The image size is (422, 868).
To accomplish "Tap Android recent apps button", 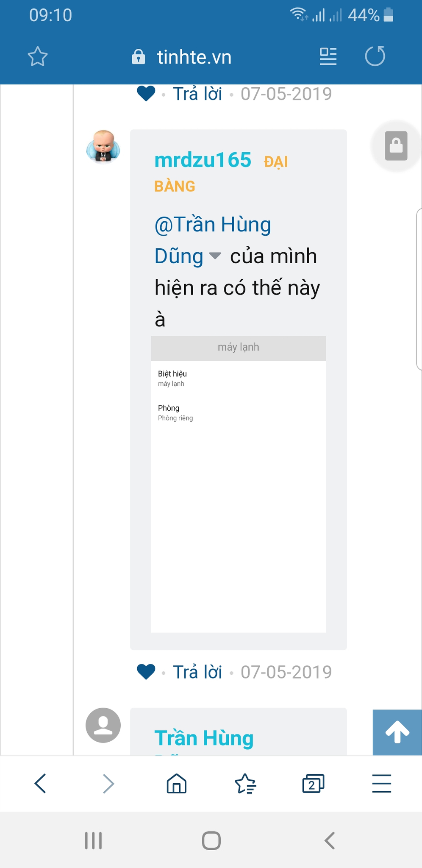I will [94, 840].
